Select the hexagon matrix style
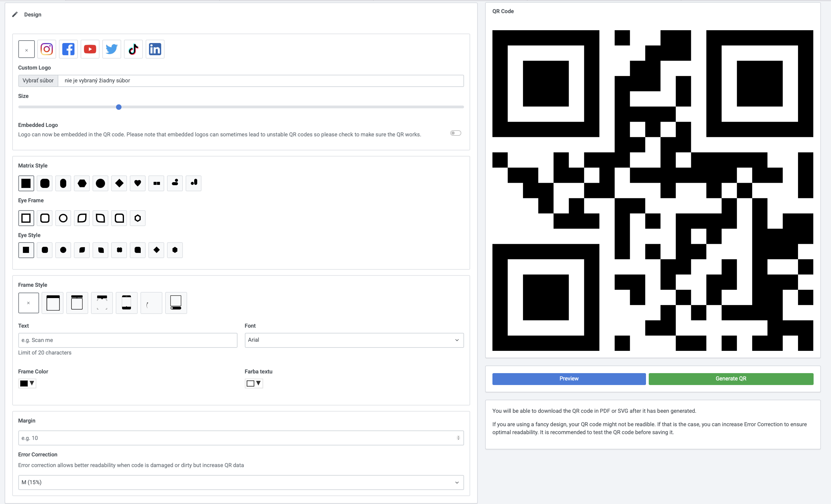Screen dimensions: 831x504 click(x=82, y=183)
